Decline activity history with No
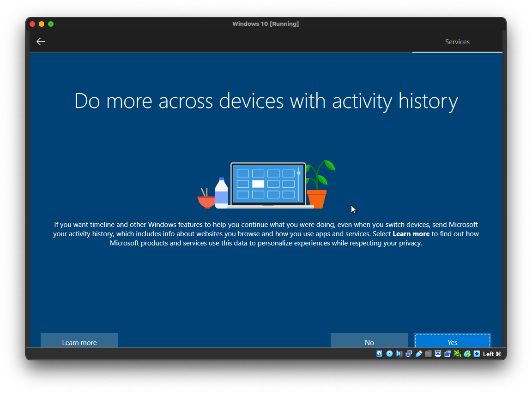Screen dimensions: 532x394 tap(369, 342)
